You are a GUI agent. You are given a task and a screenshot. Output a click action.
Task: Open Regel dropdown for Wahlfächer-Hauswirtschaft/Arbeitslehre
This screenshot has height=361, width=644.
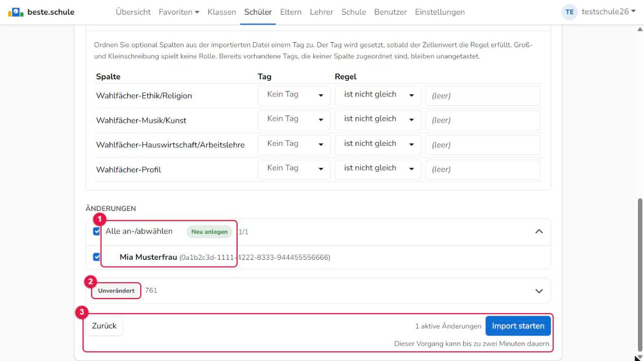point(378,145)
